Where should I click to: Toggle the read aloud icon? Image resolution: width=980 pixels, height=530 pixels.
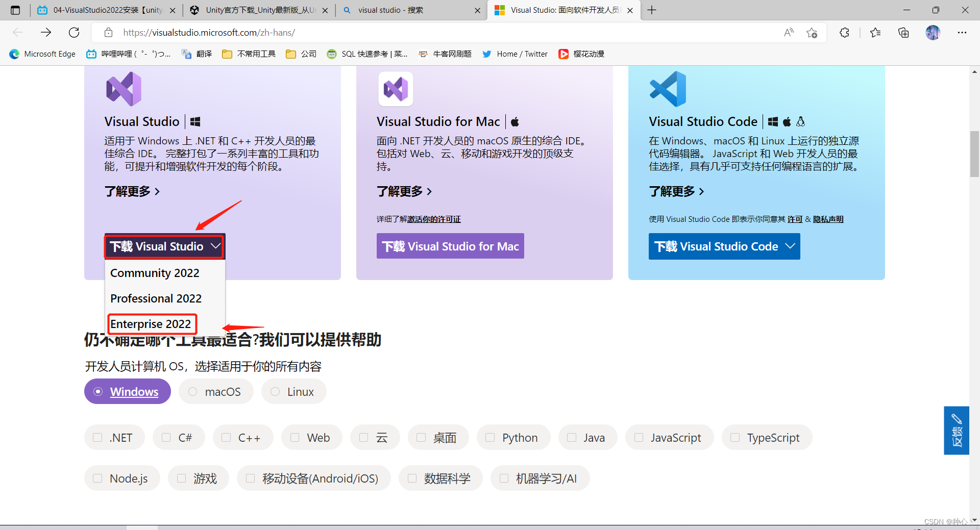(x=789, y=33)
